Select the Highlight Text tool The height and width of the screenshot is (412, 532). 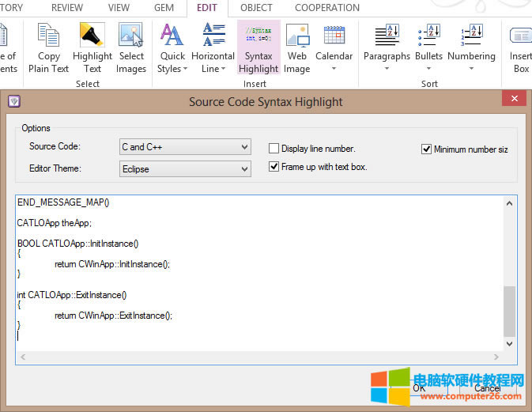92,36
